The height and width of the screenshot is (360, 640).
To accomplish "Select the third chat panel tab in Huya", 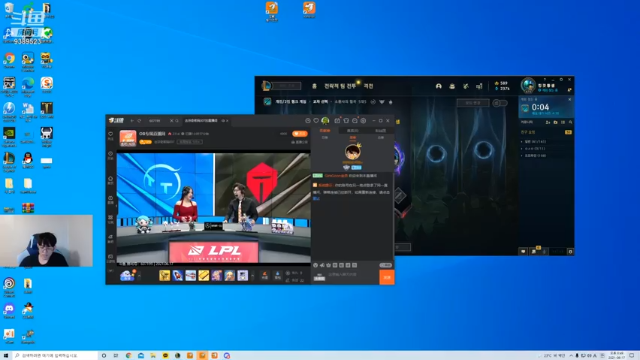I will coord(380,131).
